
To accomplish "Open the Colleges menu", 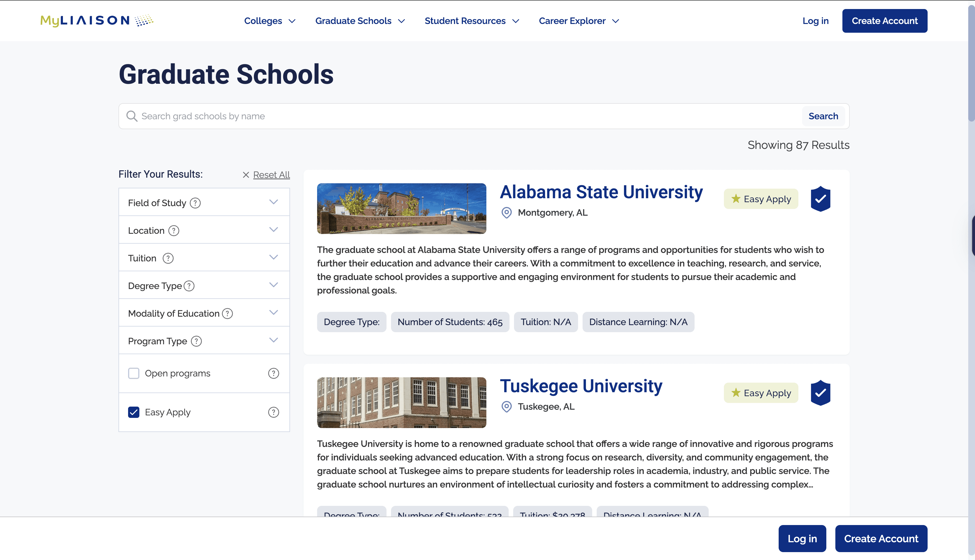I will (x=270, y=21).
